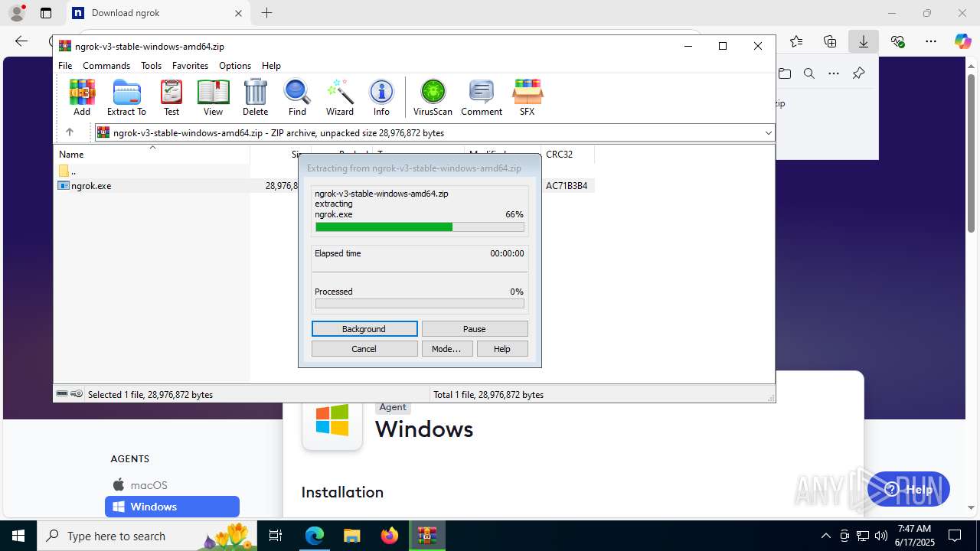The width and height of the screenshot is (980, 551).
Task: Show archive Info
Action: 381,97
